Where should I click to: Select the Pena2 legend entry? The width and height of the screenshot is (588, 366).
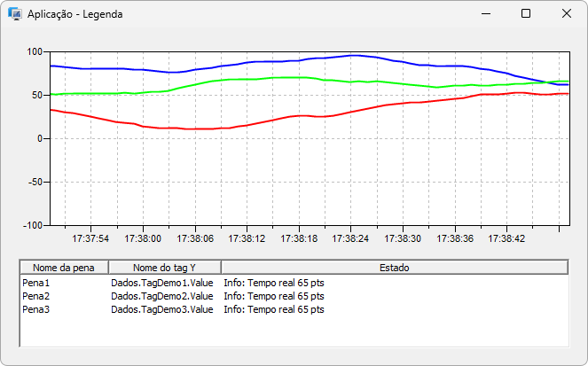[x=36, y=296]
